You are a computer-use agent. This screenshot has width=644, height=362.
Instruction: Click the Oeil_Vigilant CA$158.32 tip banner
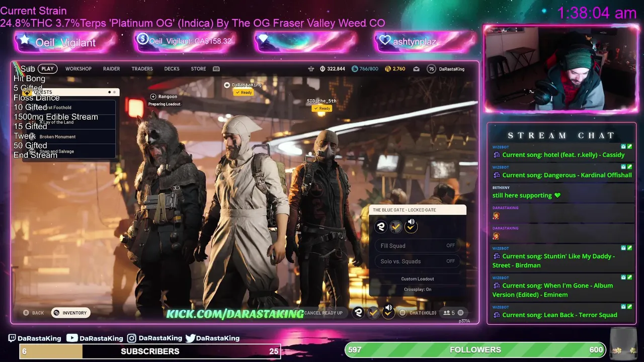(x=185, y=41)
